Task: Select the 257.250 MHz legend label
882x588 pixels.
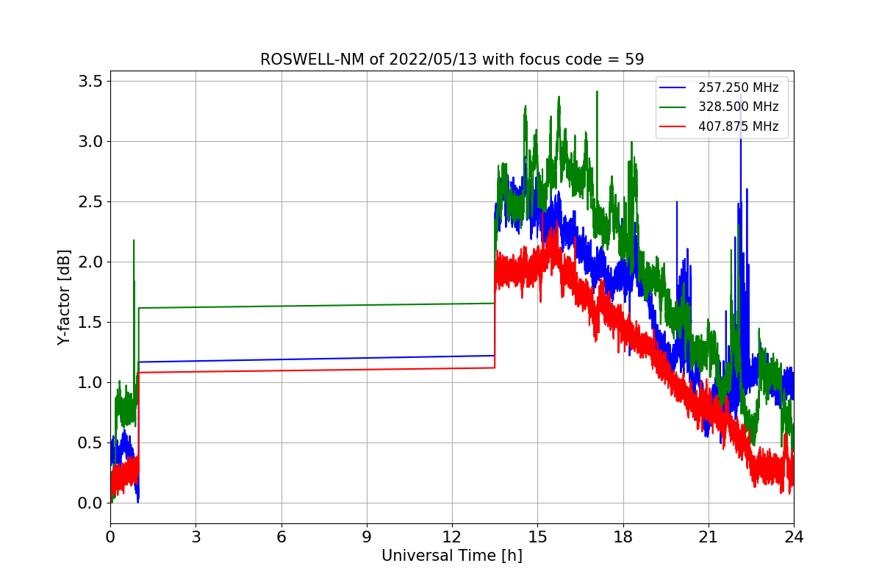Action: click(738, 87)
